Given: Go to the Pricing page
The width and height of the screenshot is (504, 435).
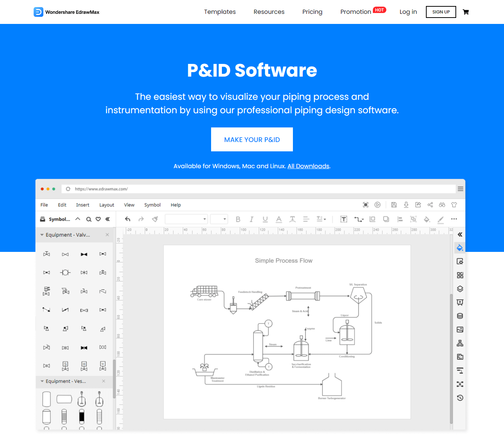Looking at the screenshot, I should point(312,12).
